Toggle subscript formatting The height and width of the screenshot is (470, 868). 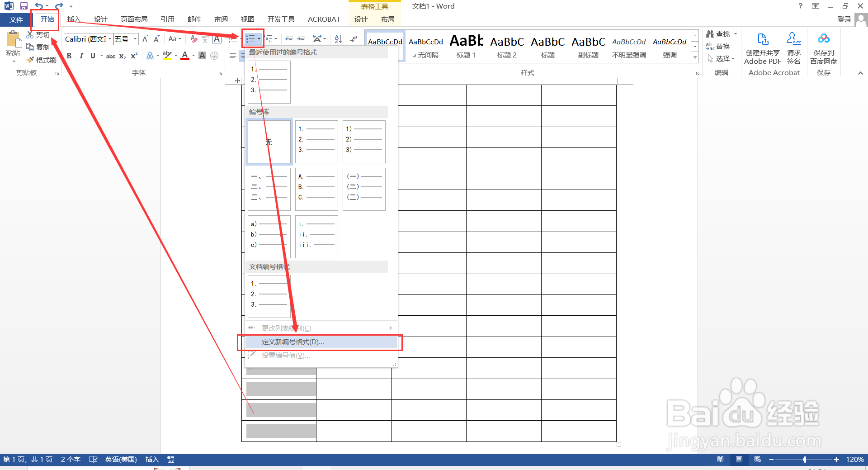point(123,56)
